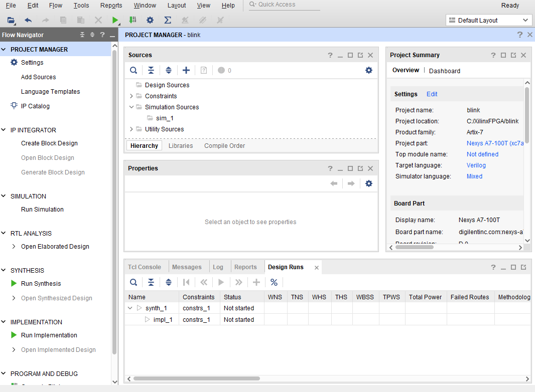The width and height of the screenshot is (535, 392).
Task: Open Sources panel settings gear
Action: pos(369,71)
